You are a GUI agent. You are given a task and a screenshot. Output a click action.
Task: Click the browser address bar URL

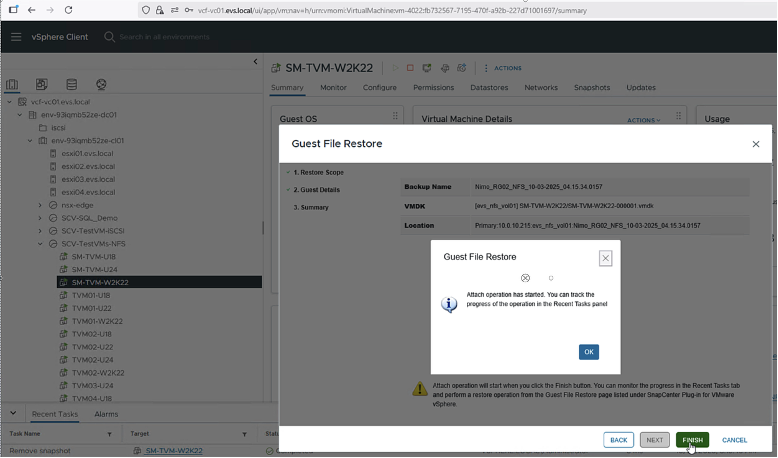392,10
